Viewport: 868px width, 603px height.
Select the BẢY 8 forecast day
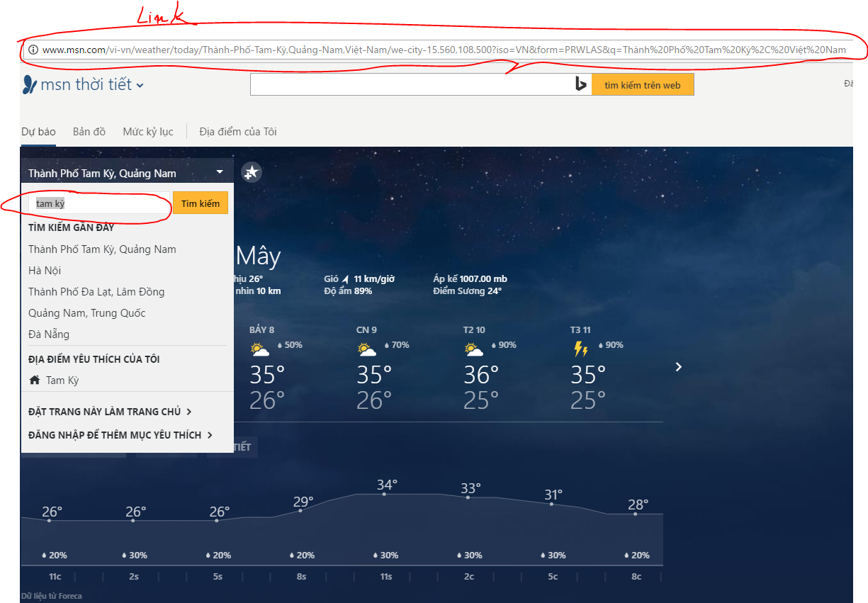[261, 329]
